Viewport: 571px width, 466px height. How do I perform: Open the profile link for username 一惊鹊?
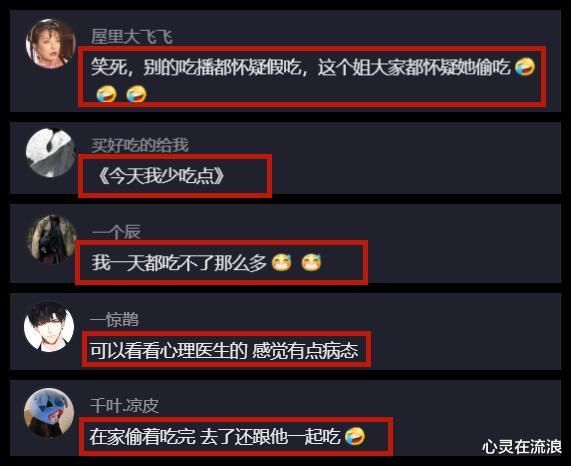[x=114, y=320]
